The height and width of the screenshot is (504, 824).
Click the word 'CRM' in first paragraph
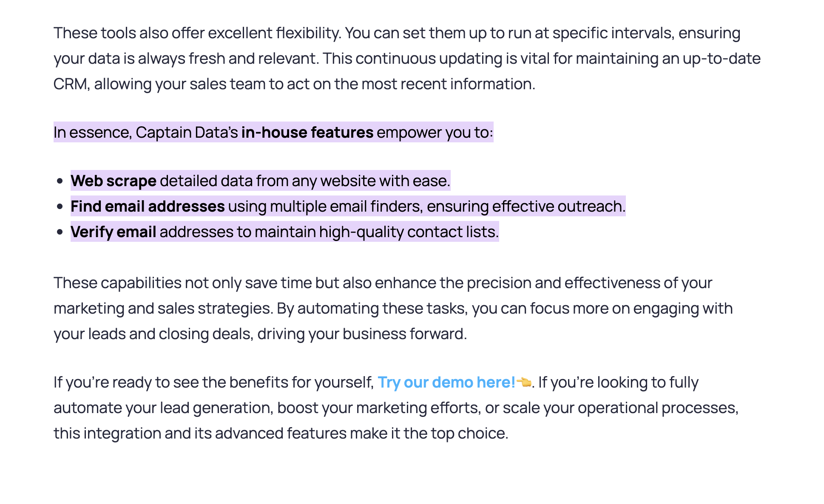coord(71,84)
